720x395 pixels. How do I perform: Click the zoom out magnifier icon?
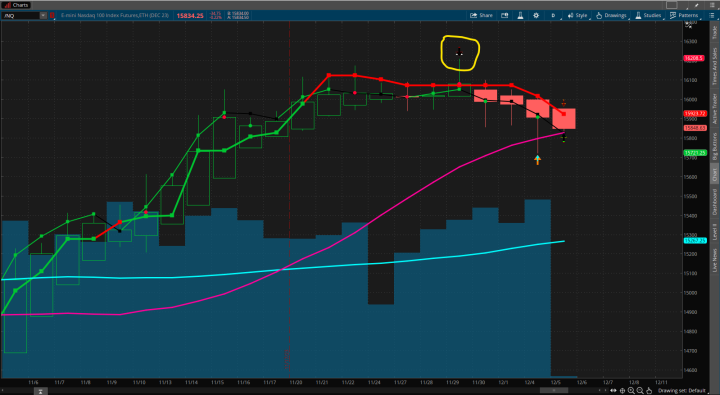[640, 390]
